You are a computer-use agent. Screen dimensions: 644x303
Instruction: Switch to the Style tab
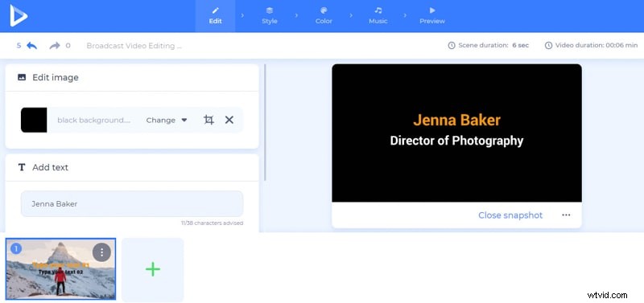pos(270,16)
